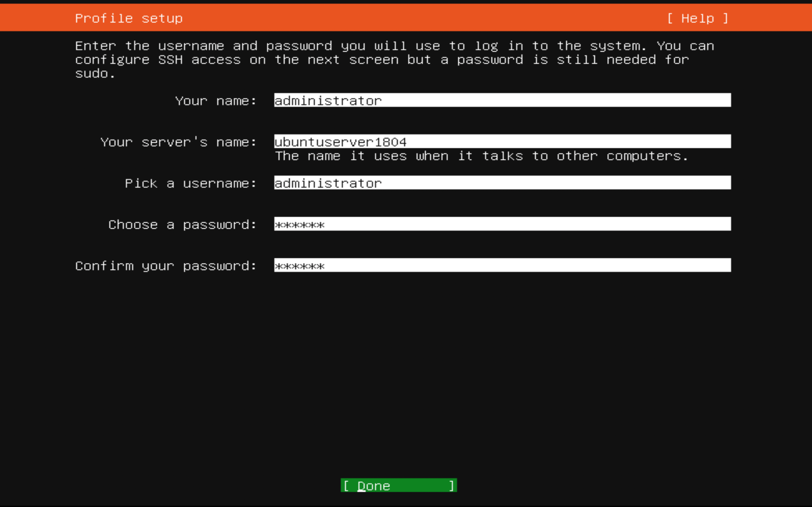Focus the Your name input field
The height and width of the screenshot is (507, 812).
pos(502,100)
